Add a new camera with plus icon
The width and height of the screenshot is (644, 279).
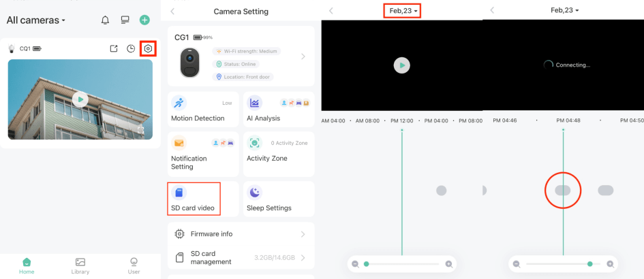coord(144,20)
